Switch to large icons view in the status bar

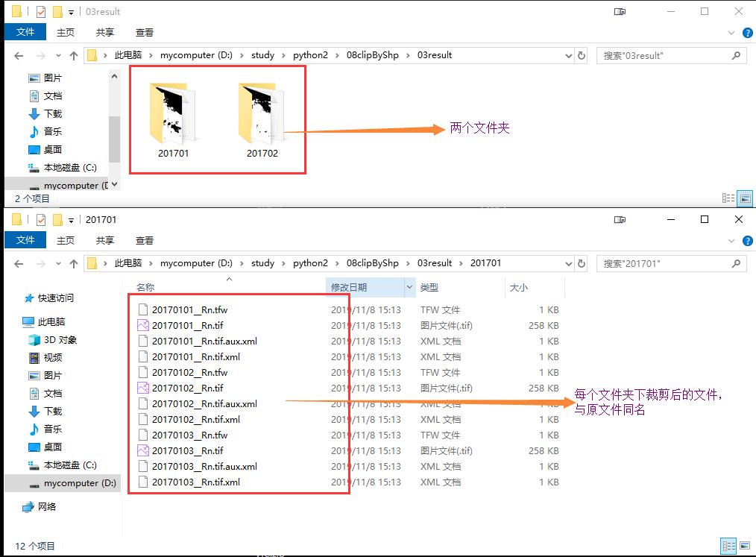coord(743,197)
